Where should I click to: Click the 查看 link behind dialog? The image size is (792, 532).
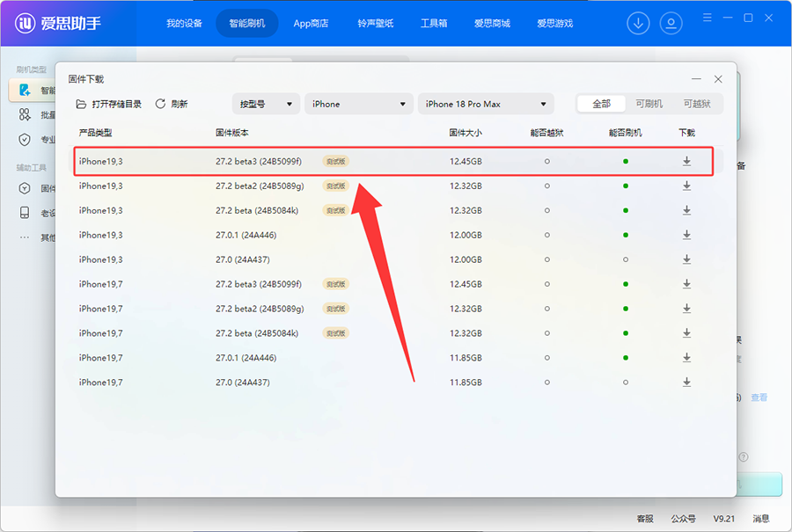[759, 397]
